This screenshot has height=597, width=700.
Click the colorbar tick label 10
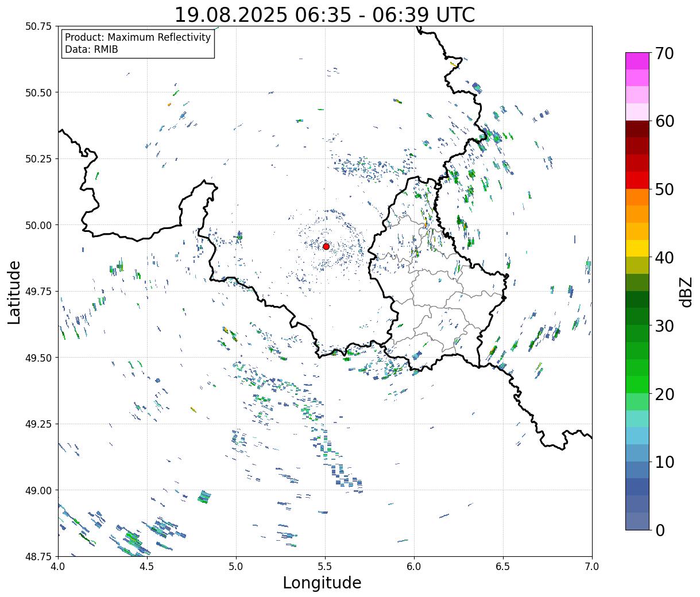[x=664, y=462]
